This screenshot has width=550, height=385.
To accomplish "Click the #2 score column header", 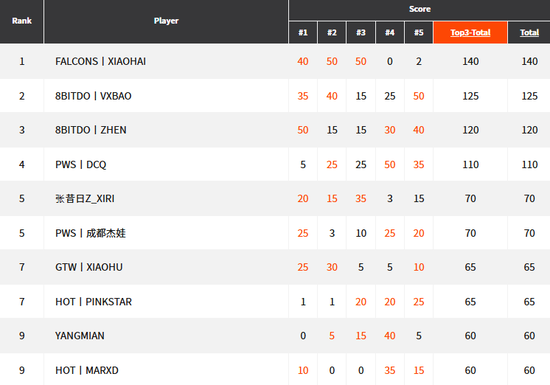I will (x=332, y=33).
